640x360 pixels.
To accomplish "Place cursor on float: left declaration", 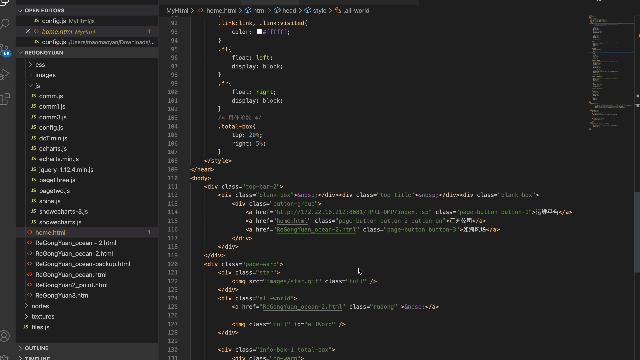I will 252,58.
